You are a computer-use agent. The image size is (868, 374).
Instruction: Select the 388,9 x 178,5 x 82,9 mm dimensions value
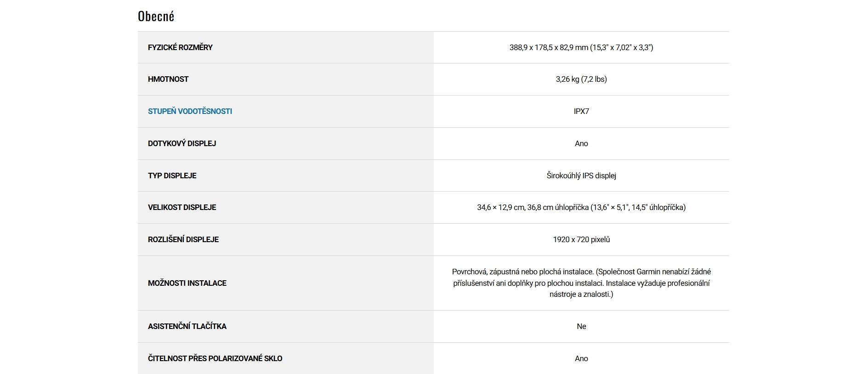coord(581,47)
